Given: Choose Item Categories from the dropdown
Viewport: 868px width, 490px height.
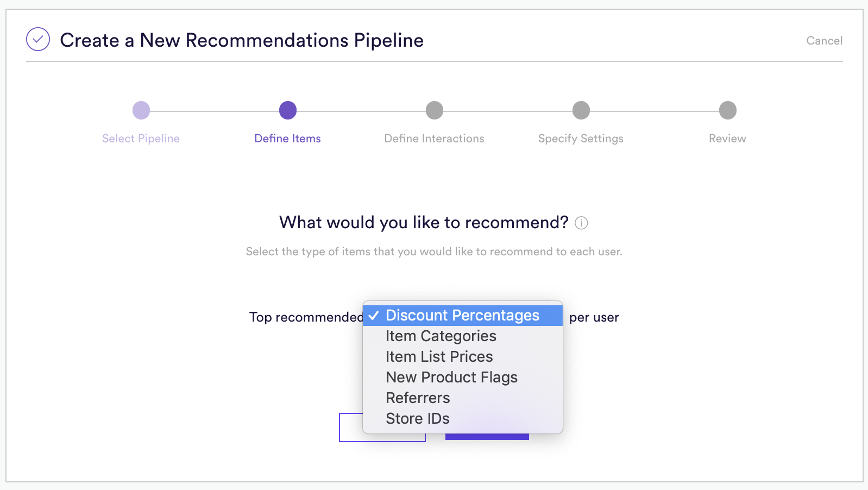Looking at the screenshot, I should pos(463,336).
